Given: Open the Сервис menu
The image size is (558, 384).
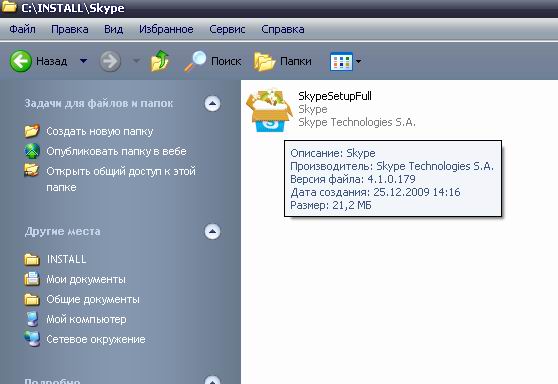Looking at the screenshot, I should coord(227,29).
